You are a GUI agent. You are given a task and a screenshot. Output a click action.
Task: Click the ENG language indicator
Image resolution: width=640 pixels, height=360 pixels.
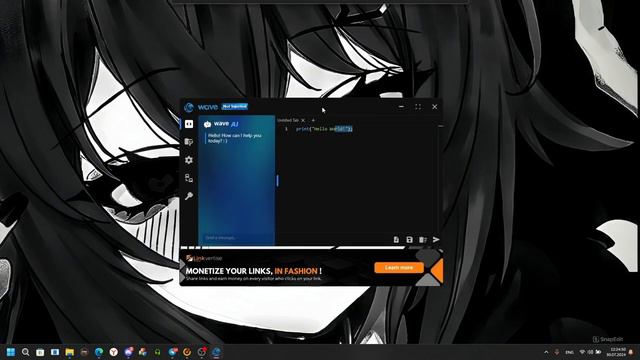[x=569, y=352]
